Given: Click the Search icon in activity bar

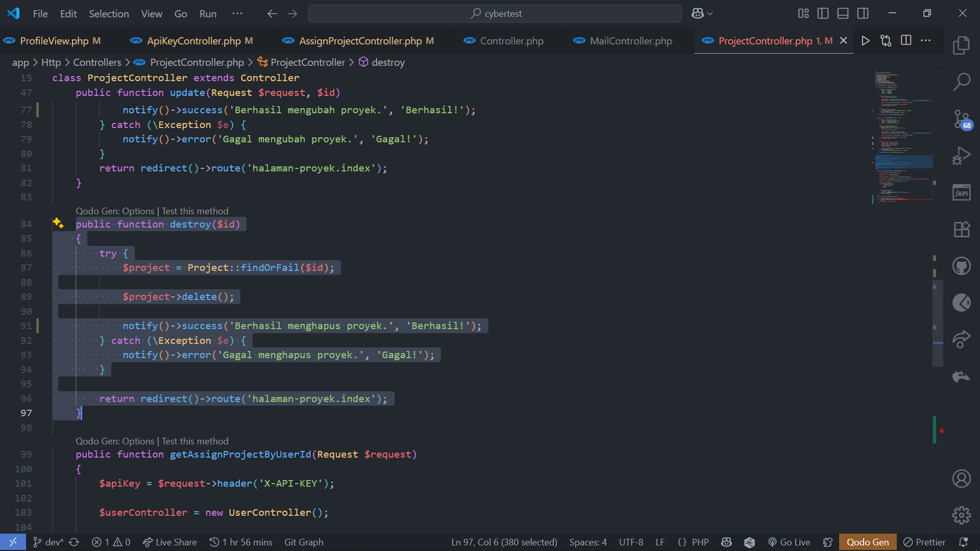Looking at the screenshot, I should [962, 82].
